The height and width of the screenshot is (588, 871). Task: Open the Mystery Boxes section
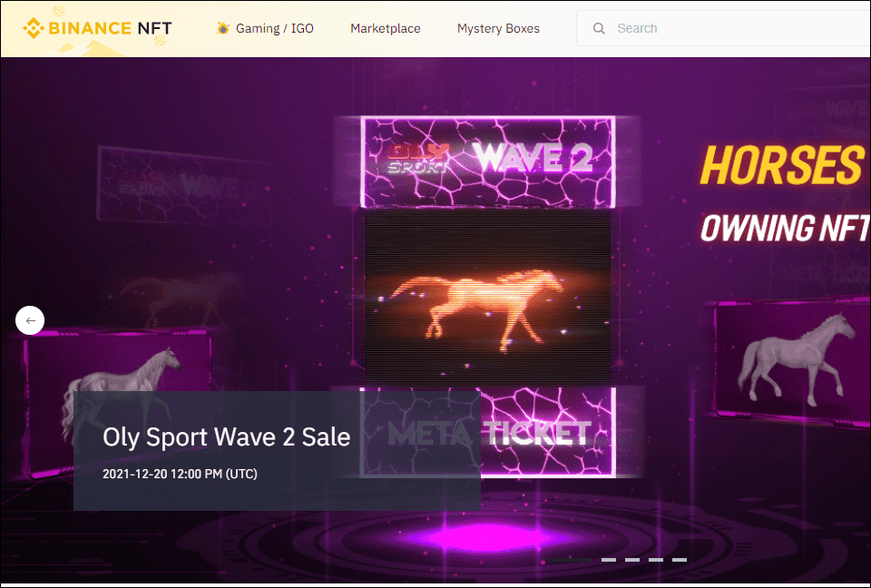click(498, 28)
